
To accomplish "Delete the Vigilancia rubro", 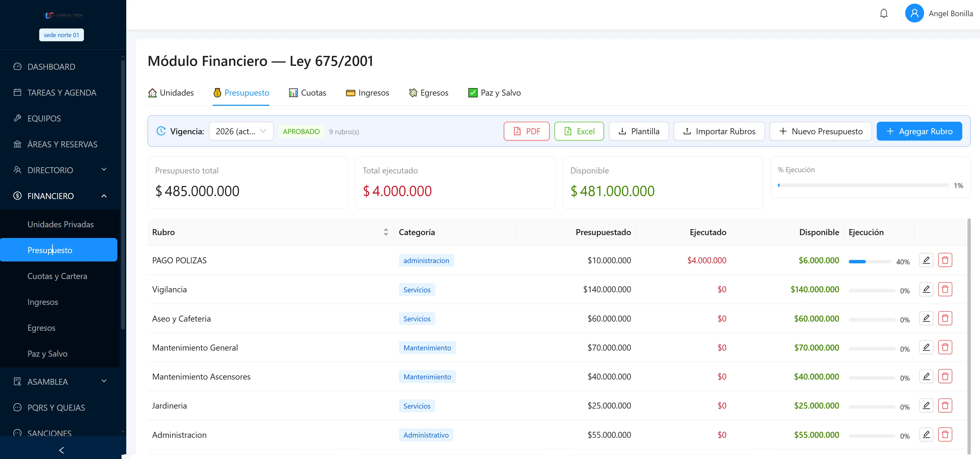I will click(x=945, y=289).
